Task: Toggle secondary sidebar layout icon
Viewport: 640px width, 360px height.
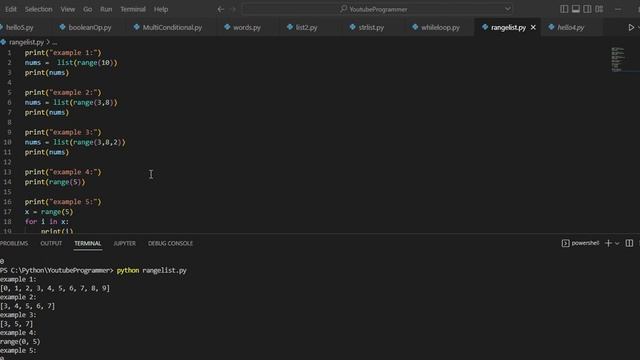Action: 587,9
